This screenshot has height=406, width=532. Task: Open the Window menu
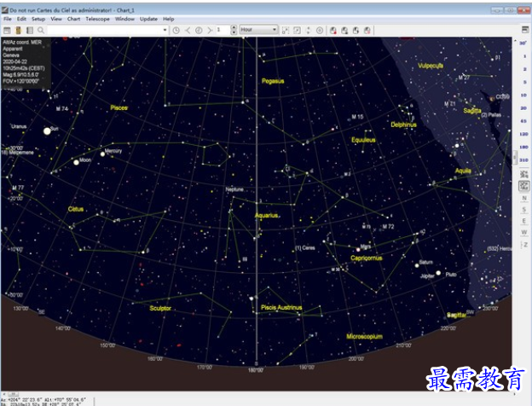tap(124, 19)
